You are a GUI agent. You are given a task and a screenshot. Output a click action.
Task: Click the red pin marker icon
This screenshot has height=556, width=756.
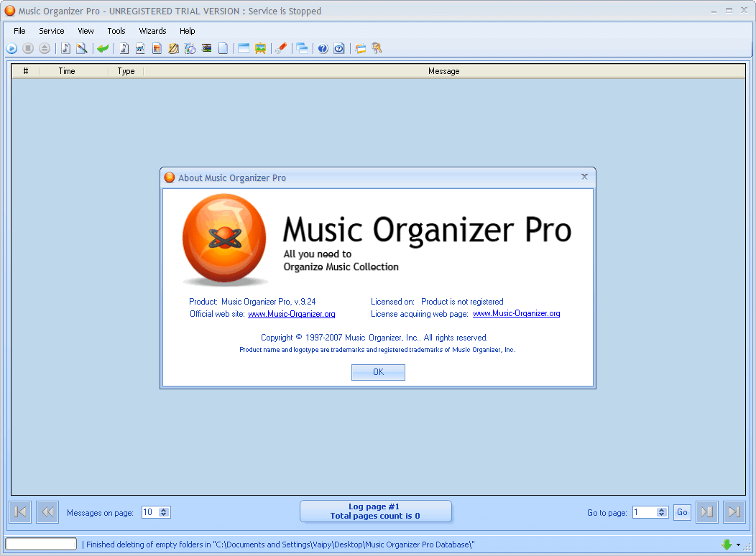click(281, 48)
